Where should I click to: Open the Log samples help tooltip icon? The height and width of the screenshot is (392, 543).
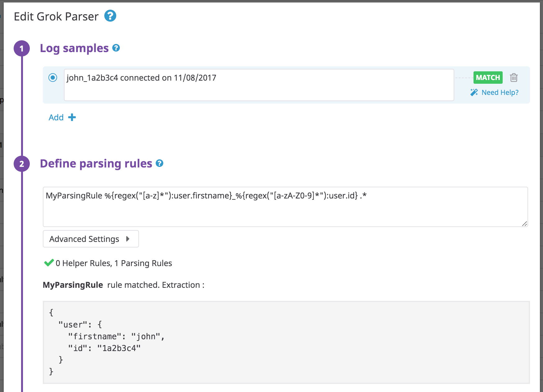coord(116,48)
